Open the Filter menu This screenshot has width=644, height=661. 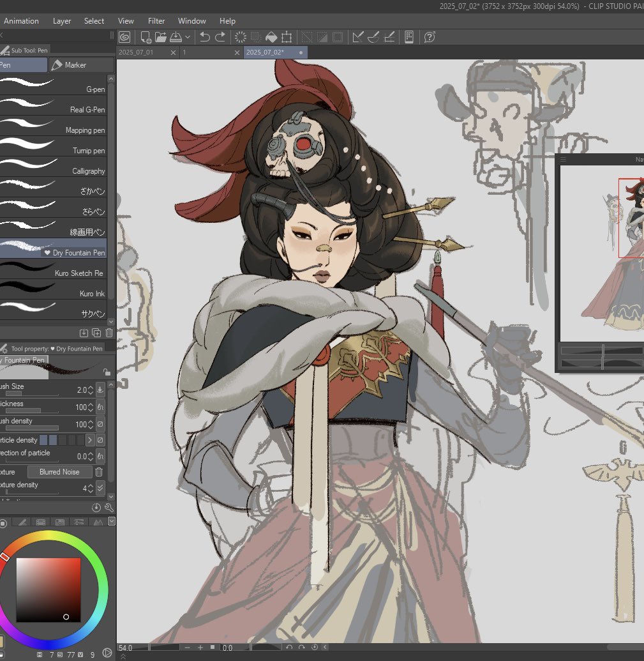[156, 21]
